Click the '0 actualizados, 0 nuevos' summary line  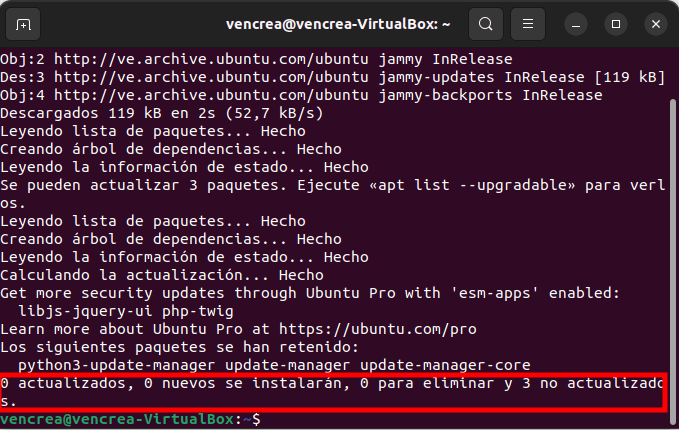[x=332, y=392]
